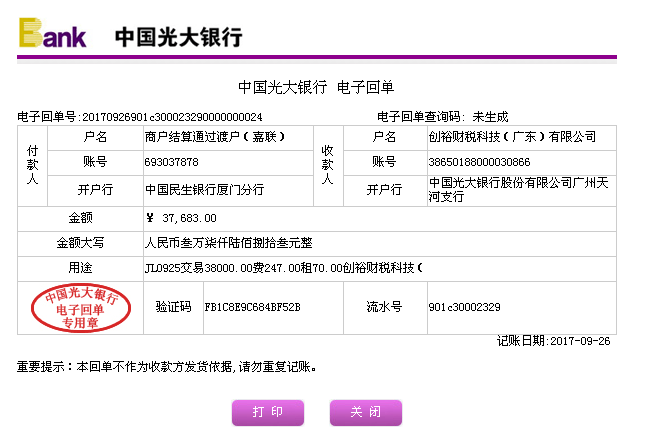654x433 pixels.
Task: Click payee name 创裕财税科技（广东）有限公司
Action: [511, 136]
